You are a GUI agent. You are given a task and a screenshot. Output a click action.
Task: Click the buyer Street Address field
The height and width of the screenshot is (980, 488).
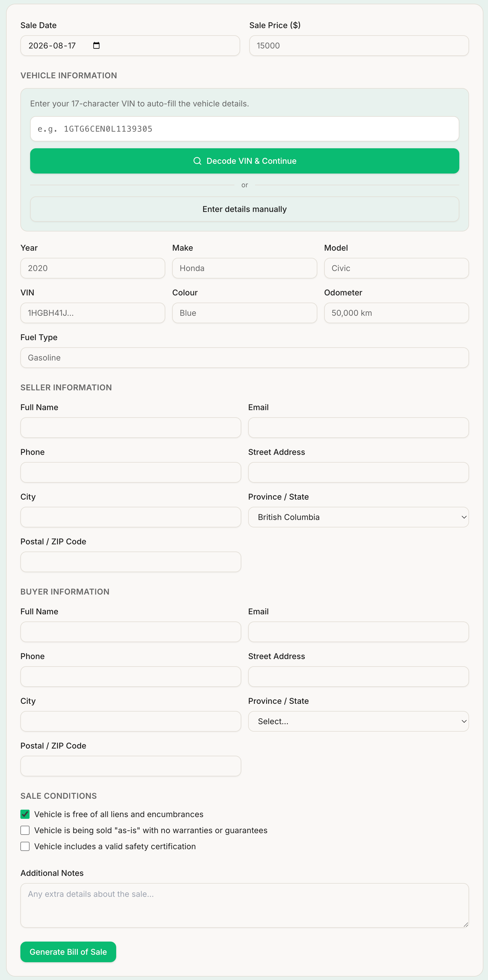pos(358,677)
